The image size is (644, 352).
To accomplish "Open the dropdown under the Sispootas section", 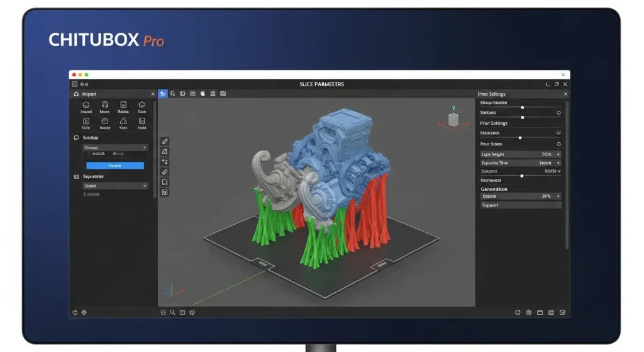I will [116, 186].
